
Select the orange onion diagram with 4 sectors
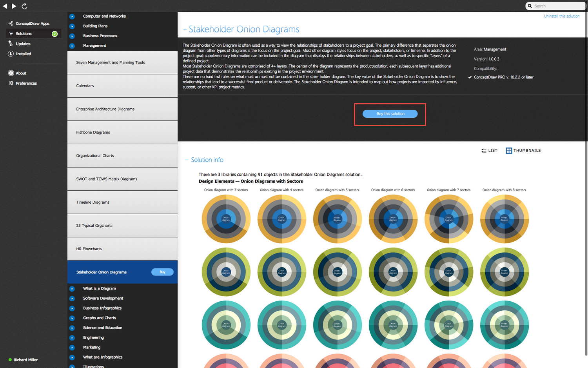(282, 219)
